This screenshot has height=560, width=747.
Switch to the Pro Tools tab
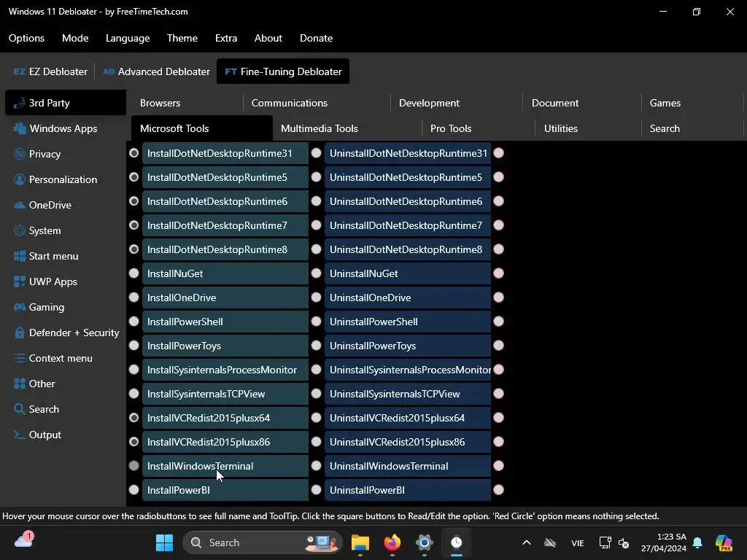coord(479,128)
